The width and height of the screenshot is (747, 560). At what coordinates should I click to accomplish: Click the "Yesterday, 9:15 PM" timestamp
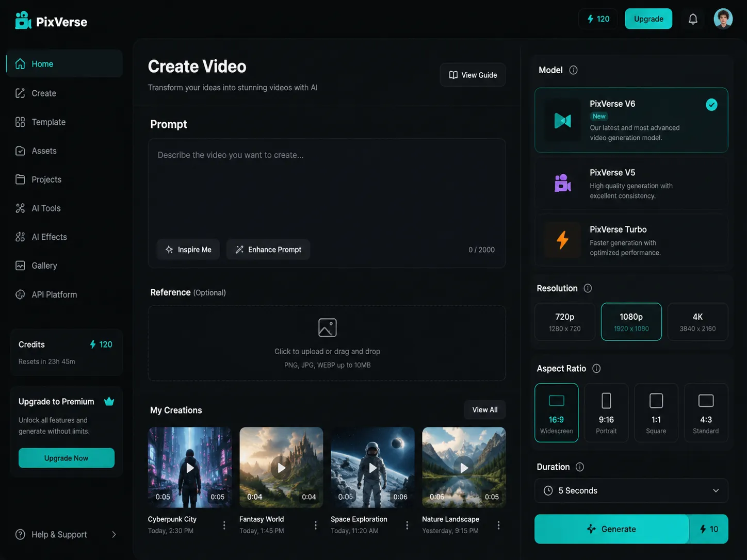(450, 531)
